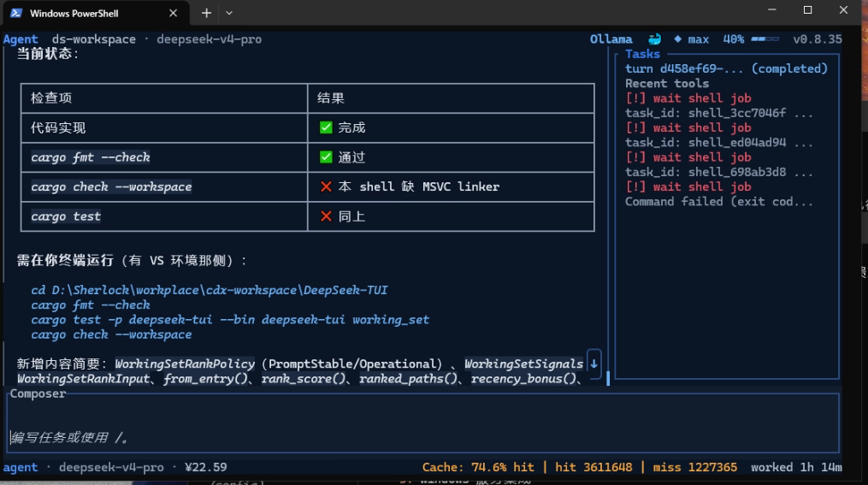
Task: Click the green check beside 通过
Action: (326, 157)
